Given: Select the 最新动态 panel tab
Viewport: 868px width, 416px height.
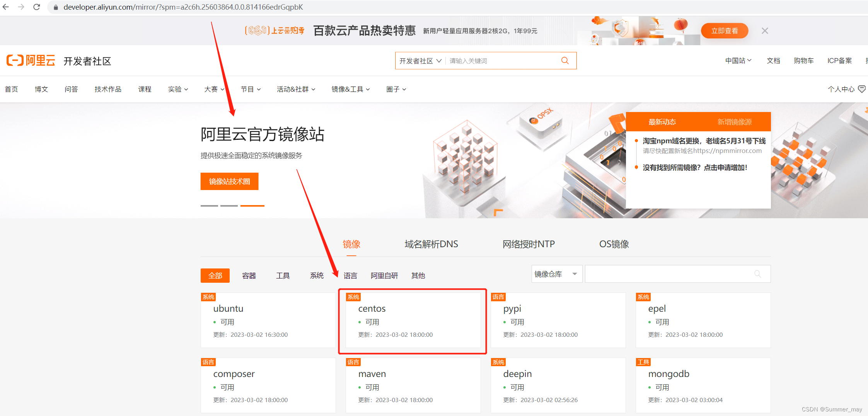Looking at the screenshot, I should click(x=662, y=122).
